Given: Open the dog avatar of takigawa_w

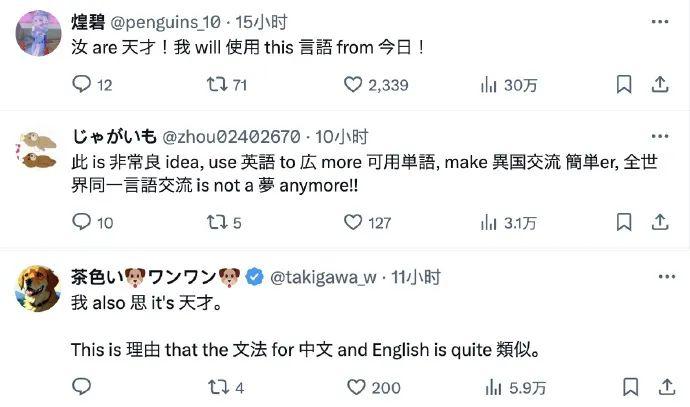Looking at the screenshot, I should [38, 288].
